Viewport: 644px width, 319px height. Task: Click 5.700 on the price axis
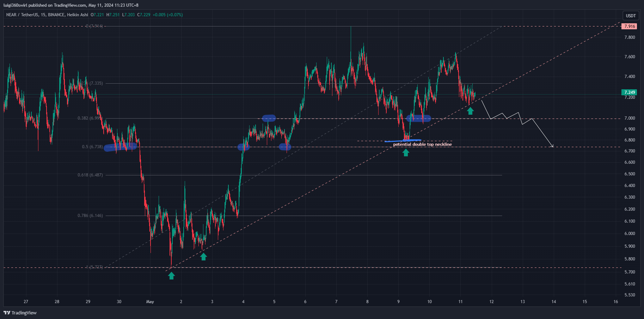click(630, 272)
